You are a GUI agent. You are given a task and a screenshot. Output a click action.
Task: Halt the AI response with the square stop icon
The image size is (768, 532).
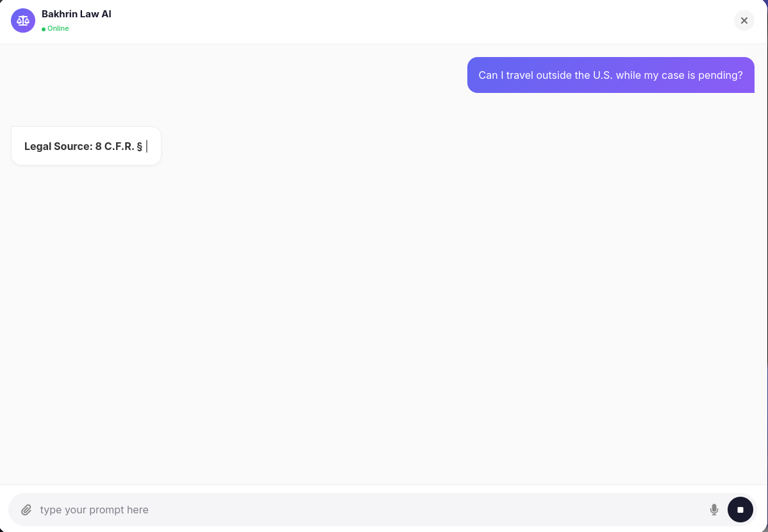pyautogui.click(x=740, y=510)
